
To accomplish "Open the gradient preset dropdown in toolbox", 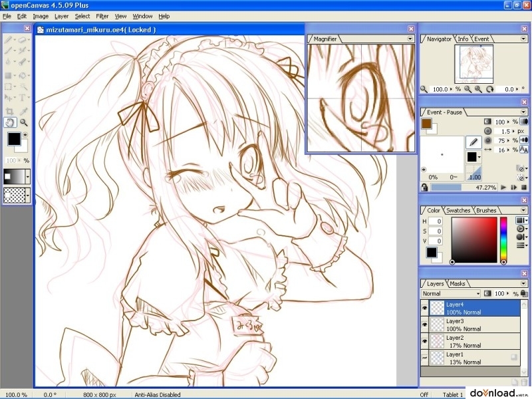I will coord(28,177).
